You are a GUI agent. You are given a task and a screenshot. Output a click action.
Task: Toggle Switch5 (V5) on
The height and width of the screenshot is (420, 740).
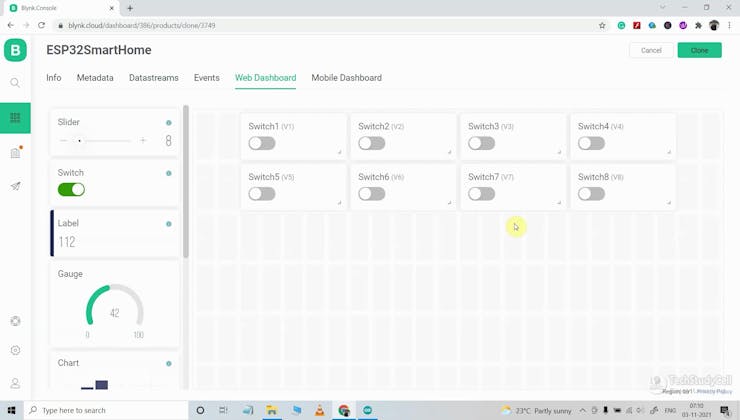(262, 194)
